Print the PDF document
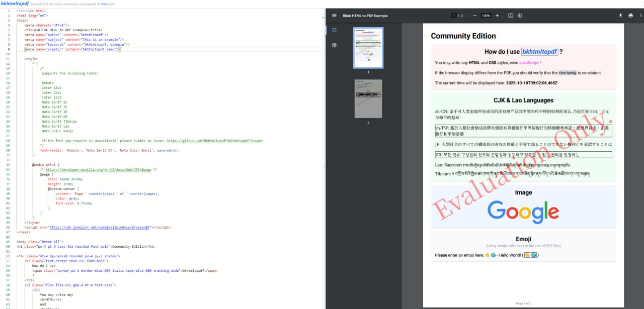The width and height of the screenshot is (644, 309). 630,16
